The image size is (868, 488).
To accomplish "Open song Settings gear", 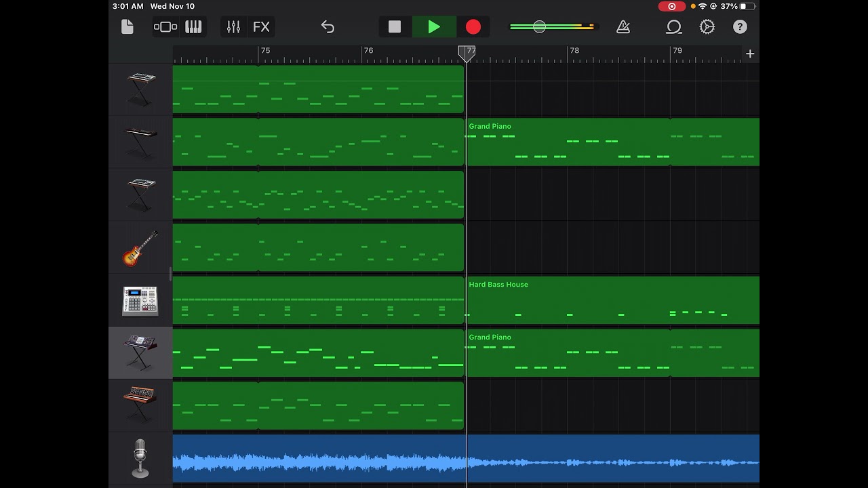I will coord(707,27).
